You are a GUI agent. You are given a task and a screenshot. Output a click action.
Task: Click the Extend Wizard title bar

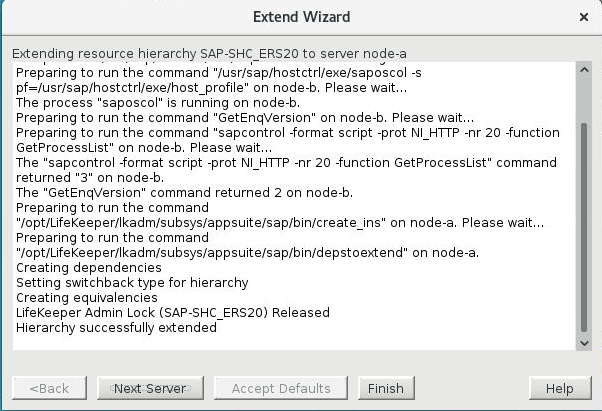[300, 17]
